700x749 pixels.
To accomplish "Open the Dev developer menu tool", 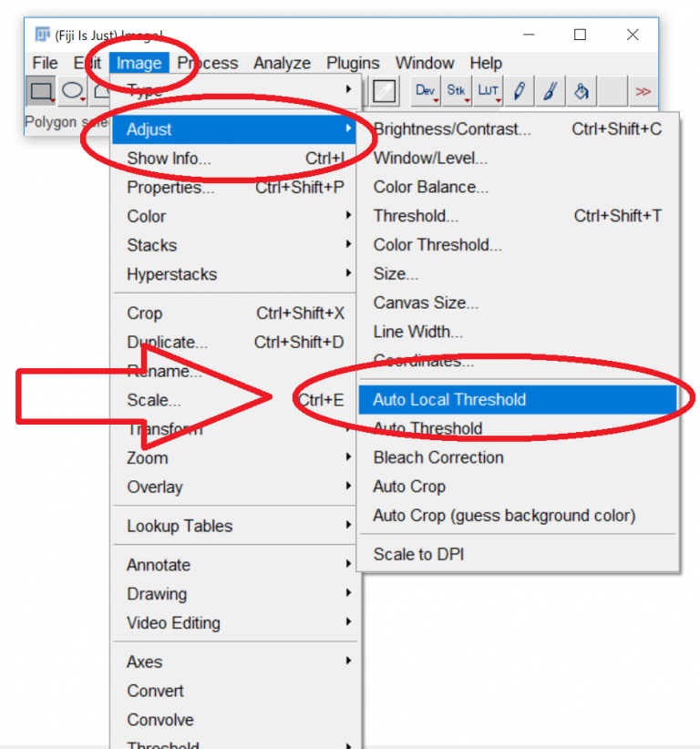I will coord(426,91).
